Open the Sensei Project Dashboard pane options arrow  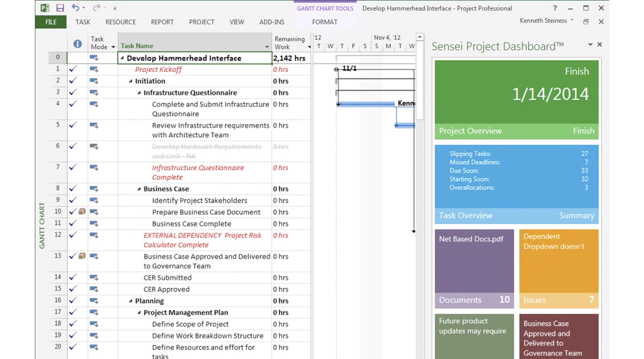pos(590,44)
